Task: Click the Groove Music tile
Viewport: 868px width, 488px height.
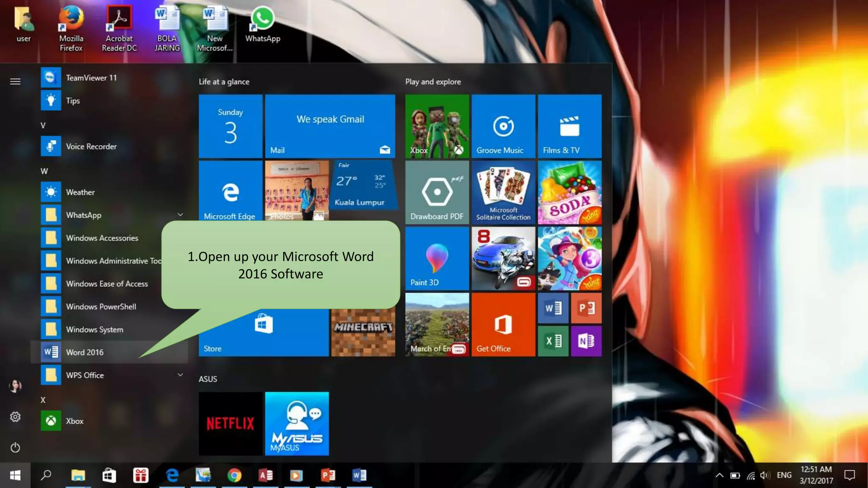Action: point(503,126)
